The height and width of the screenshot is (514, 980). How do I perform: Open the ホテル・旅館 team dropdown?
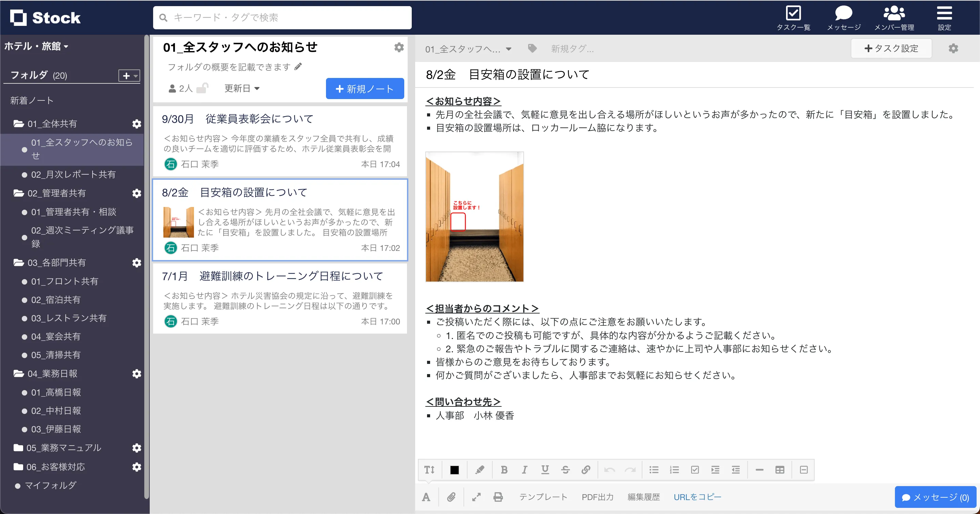click(36, 46)
